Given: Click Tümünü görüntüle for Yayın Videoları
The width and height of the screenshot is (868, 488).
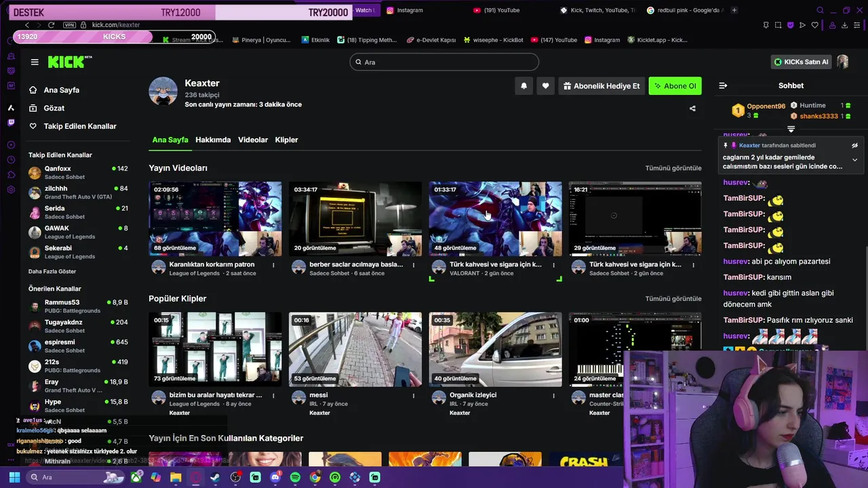Looking at the screenshot, I should pyautogui.click(x=673, y=168).
